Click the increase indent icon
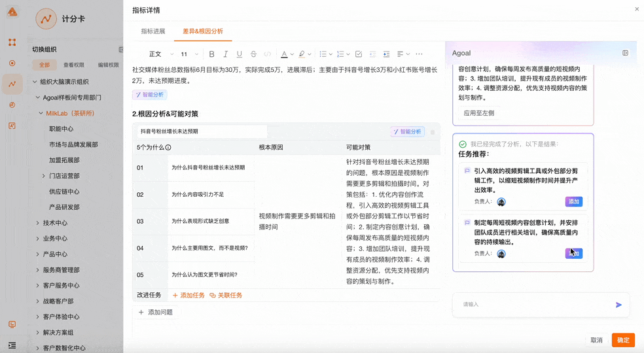The width and height of the screenshot is (644, 353). pyautogui.click(x=386, y=54)
